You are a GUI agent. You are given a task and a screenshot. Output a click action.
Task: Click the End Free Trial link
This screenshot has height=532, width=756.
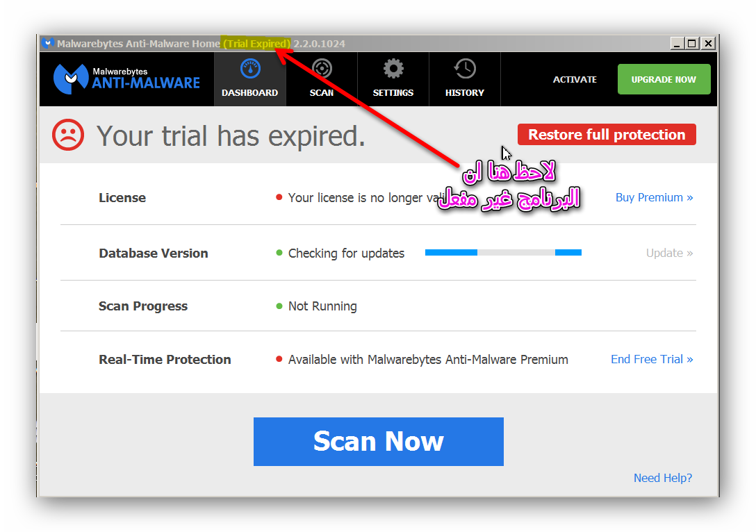652,360
